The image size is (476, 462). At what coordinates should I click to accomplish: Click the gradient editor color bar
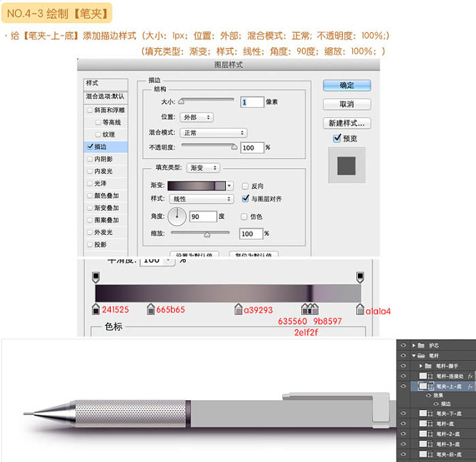(228, 293)
